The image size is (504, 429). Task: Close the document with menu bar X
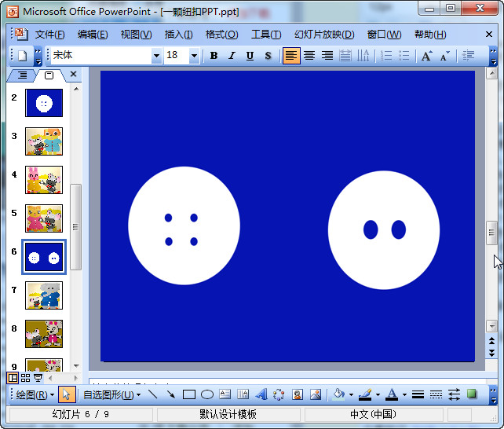489,34
